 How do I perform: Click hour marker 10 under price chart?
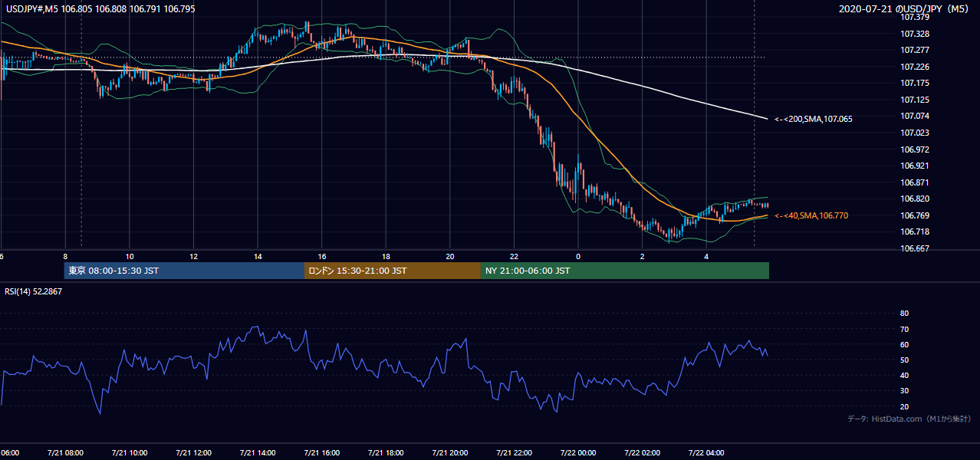(130, 256)
